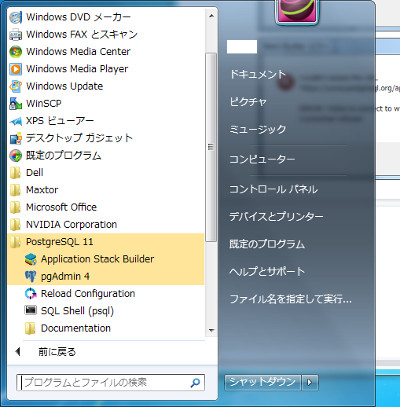
Task: Open the XPS ビューアー icon
Action: coord(15,121)
